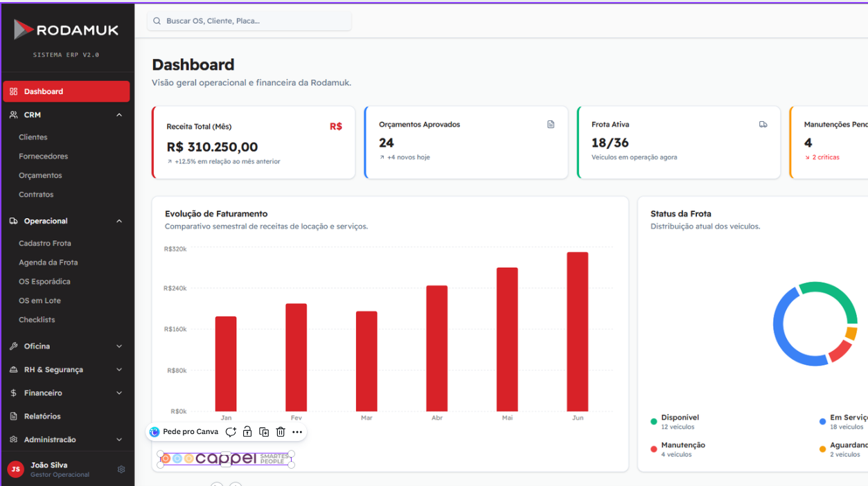Click the Pede pro Canva button

(184, 432)
